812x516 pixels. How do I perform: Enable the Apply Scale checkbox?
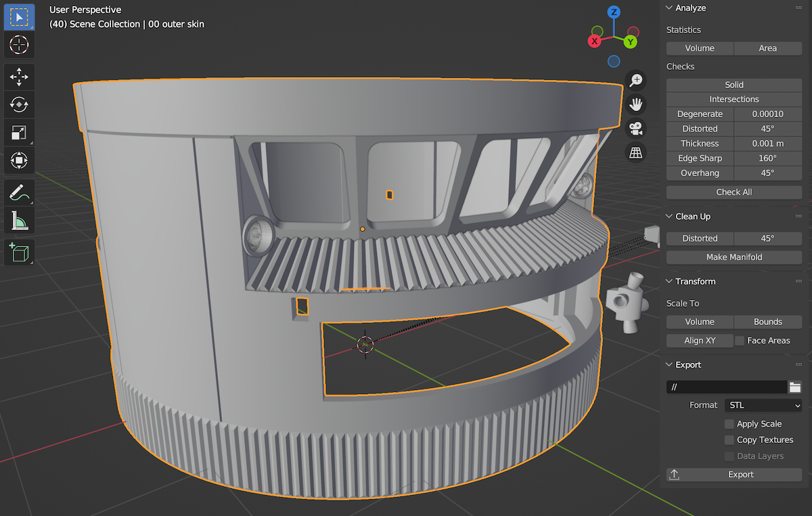click(729, 424)
